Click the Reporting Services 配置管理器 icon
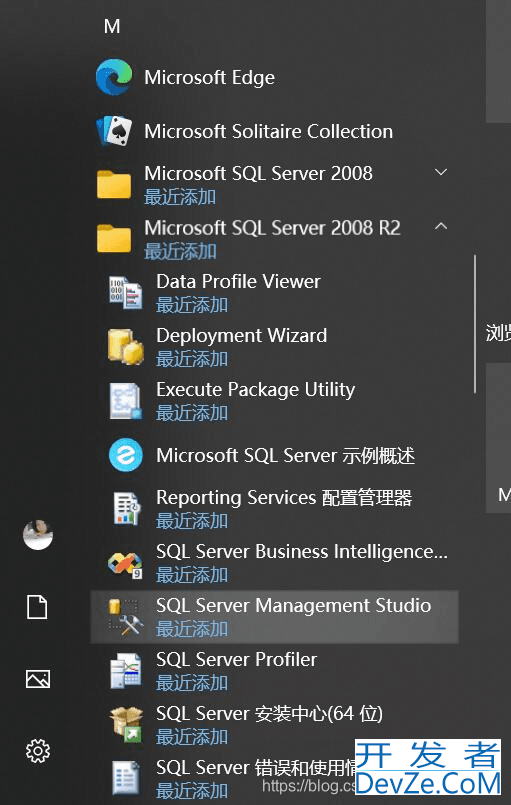Viewport: 511px width, 805px height. click(126, 509)
